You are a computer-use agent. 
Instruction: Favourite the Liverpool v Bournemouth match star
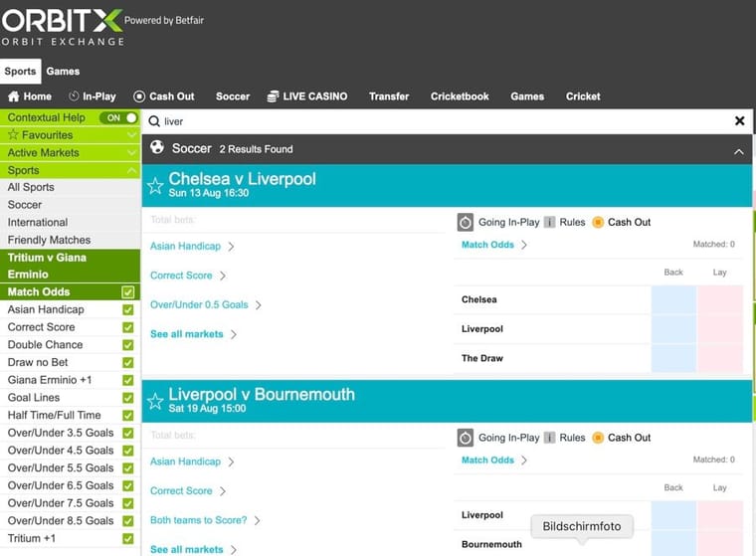(x=155, y=401)
